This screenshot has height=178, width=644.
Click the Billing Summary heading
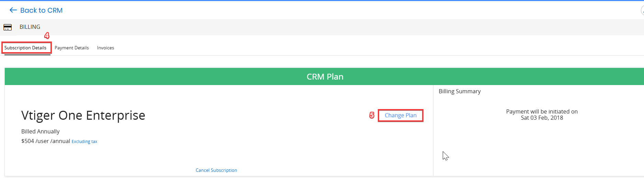point(460,91)
